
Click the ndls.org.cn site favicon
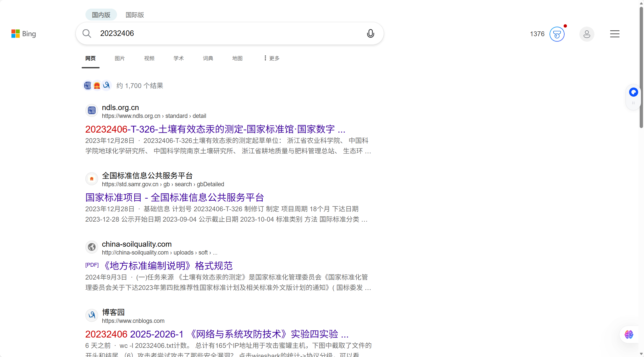tap(91, 110)
